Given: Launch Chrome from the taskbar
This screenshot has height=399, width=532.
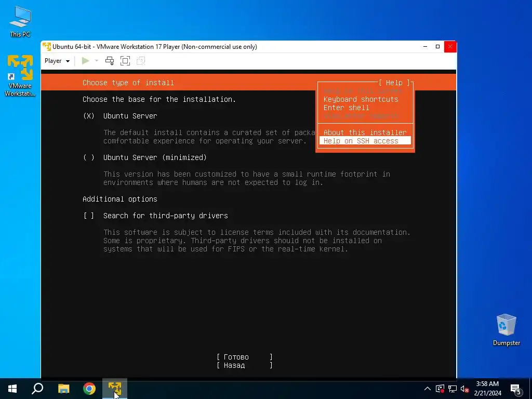Looking at the screenshot, I should (x=89, y=389).
